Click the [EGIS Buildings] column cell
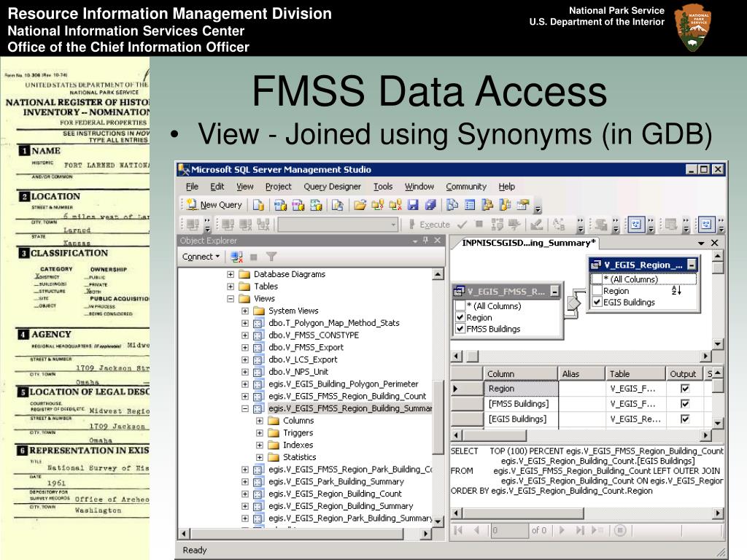The image size is (747, 560). coord(521,419)
